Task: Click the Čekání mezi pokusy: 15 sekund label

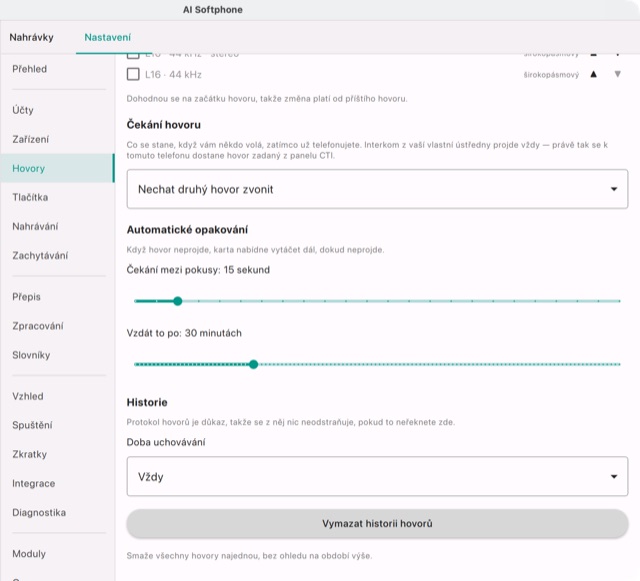Action: tap(198, 270)
